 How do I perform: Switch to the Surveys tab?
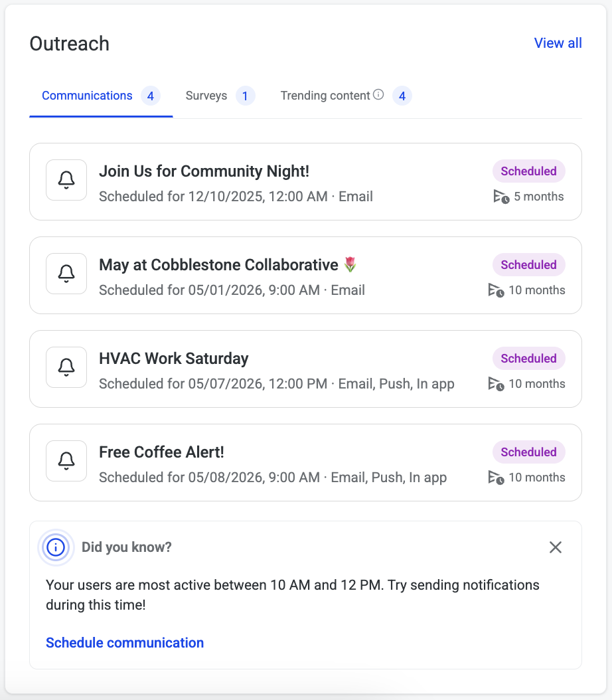[206, 96]
